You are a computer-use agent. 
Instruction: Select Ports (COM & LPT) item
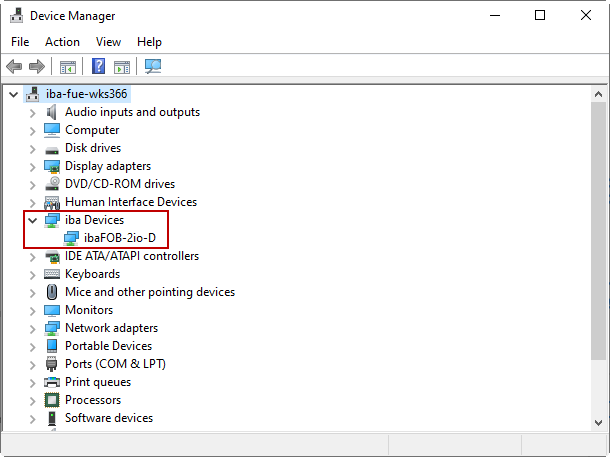115,364
